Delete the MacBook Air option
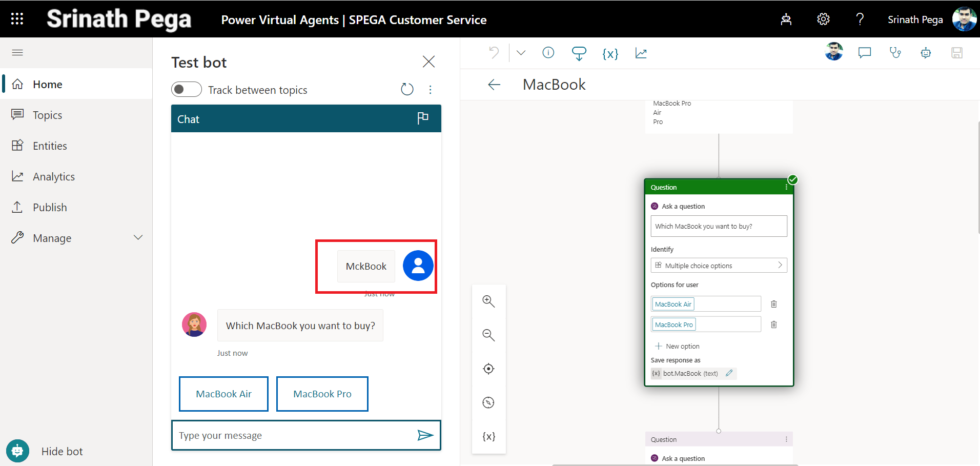This screenshot has width=980, height=466. click(774, 304)
